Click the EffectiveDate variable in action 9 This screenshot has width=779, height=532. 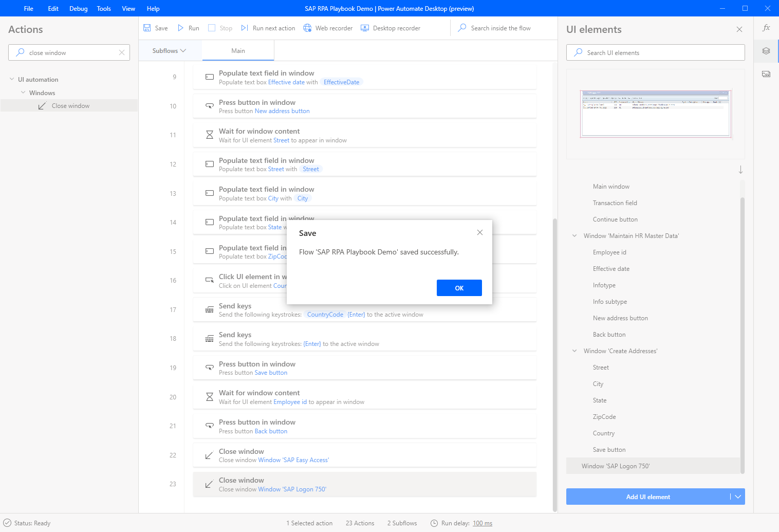(342, 82)
